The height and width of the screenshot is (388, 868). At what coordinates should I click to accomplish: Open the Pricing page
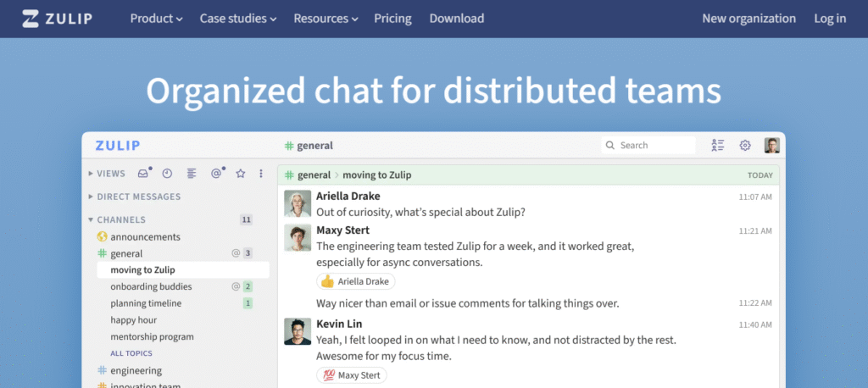pos(392,19)
